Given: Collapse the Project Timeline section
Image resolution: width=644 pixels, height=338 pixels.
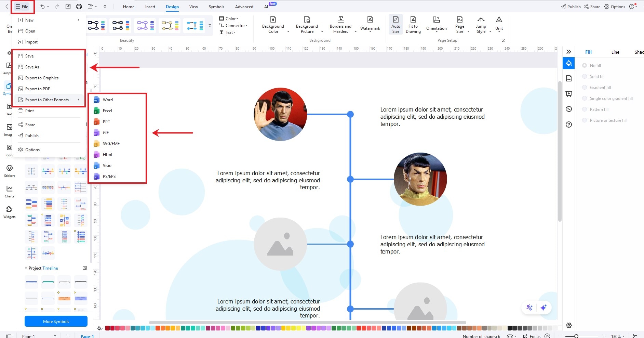Looking at the screenshot, I should click(x=26, y=268).
